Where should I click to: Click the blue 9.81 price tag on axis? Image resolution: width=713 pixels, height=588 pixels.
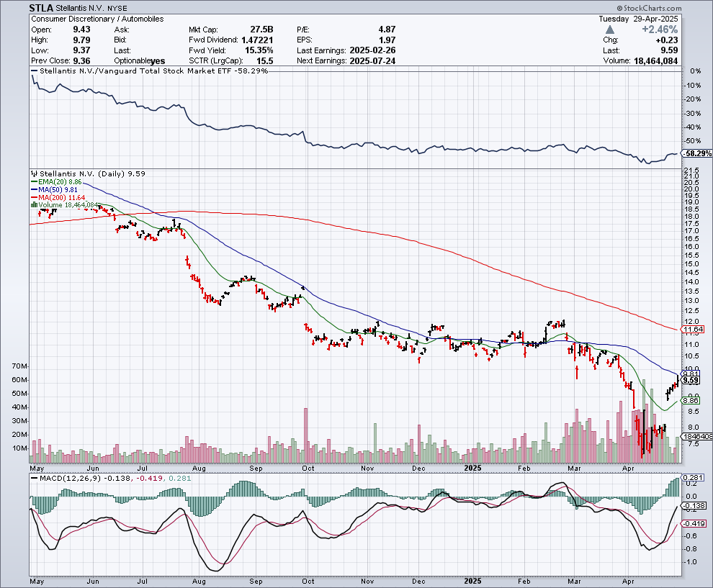pyautogui.click(x=691, y=374)
